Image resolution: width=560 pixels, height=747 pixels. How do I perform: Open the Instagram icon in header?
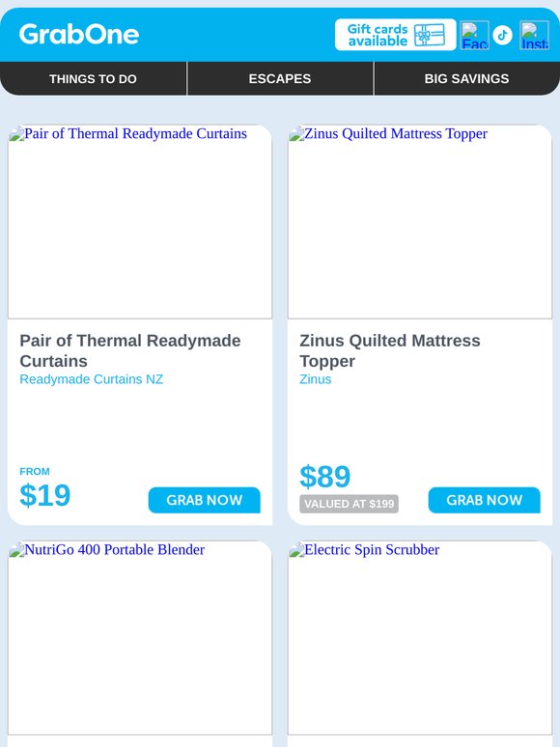point(534,35)
